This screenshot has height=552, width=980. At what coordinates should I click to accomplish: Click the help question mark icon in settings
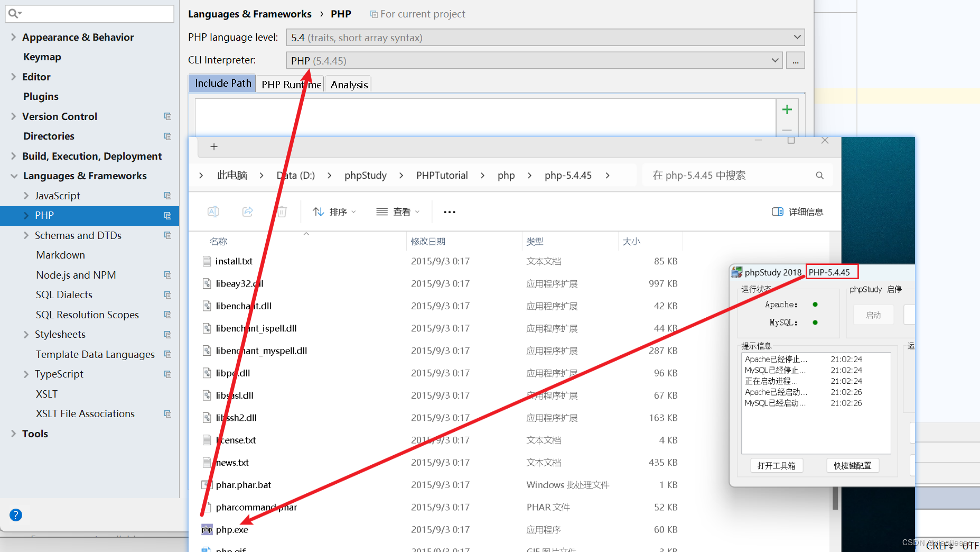click(x=15, y=514)
